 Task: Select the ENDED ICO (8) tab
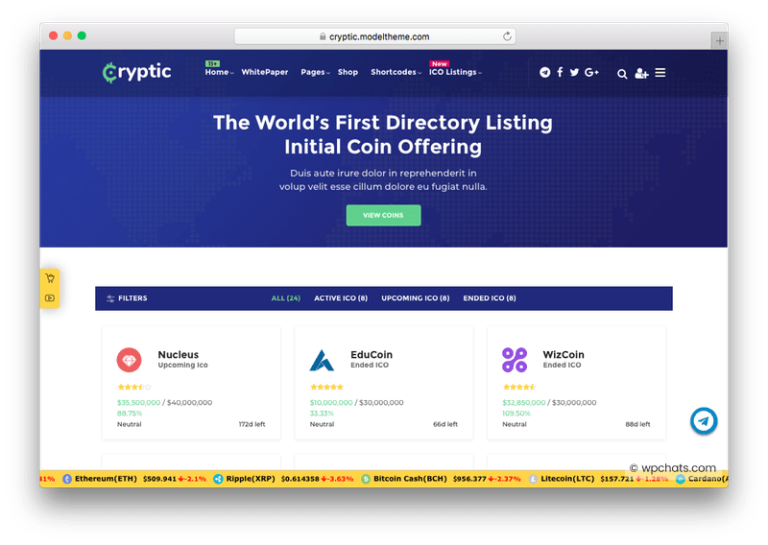489,298
